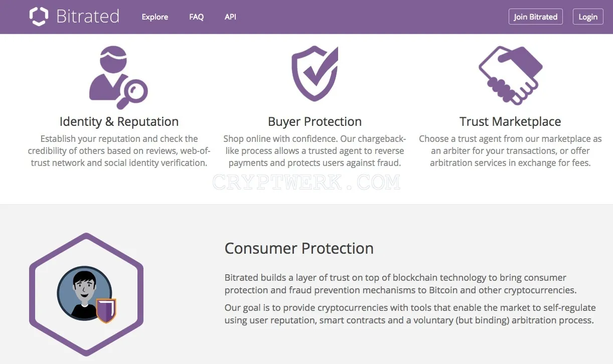The height and width of the screenshot is (364, 613).
Task: Click the Identity & Reputation person-magnifier icon
Action: coord(118,78)
